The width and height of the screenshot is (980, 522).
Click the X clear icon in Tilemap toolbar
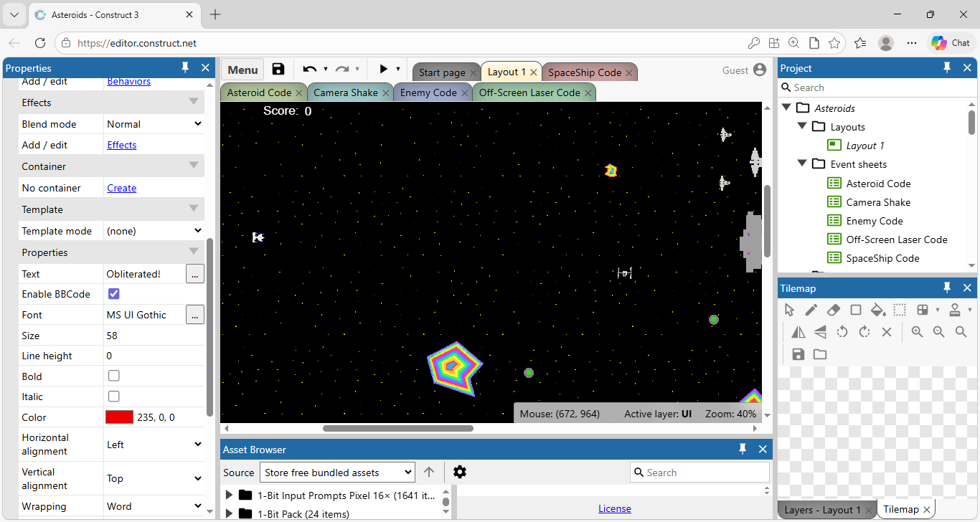pos(887,332)
